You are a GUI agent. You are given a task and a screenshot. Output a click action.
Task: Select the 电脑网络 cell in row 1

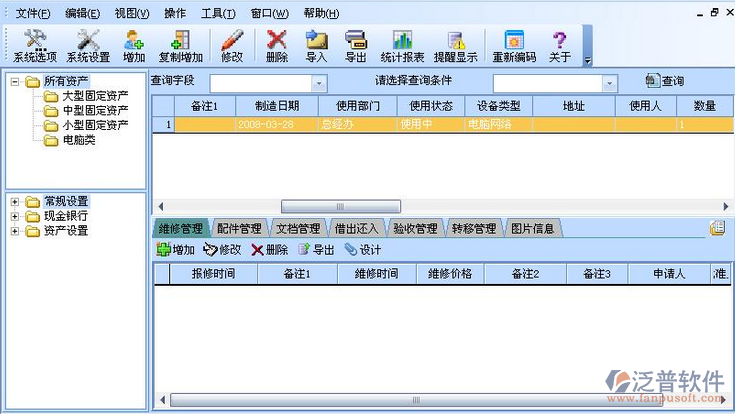[499, 125]
